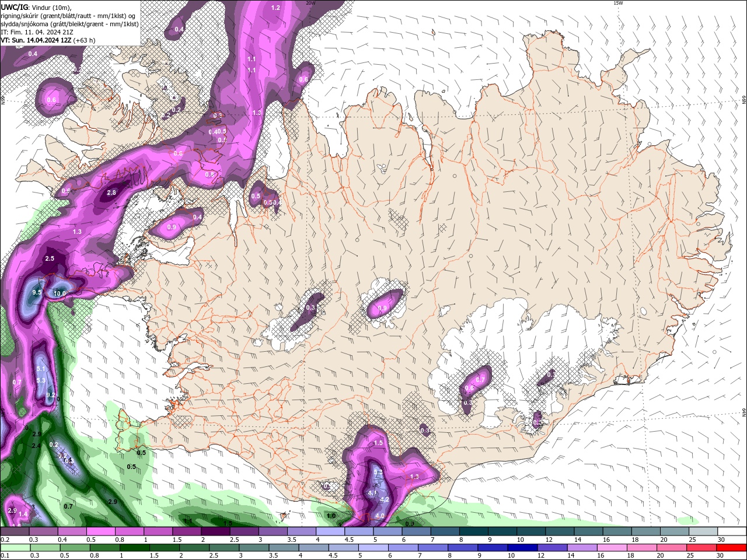
Task: Pick the darkest purple swatch after 2 in upper legend
Action: point(215,531)
